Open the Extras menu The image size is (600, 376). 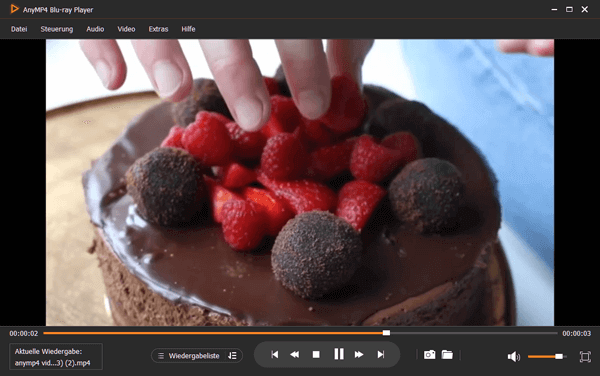point(158,29)
